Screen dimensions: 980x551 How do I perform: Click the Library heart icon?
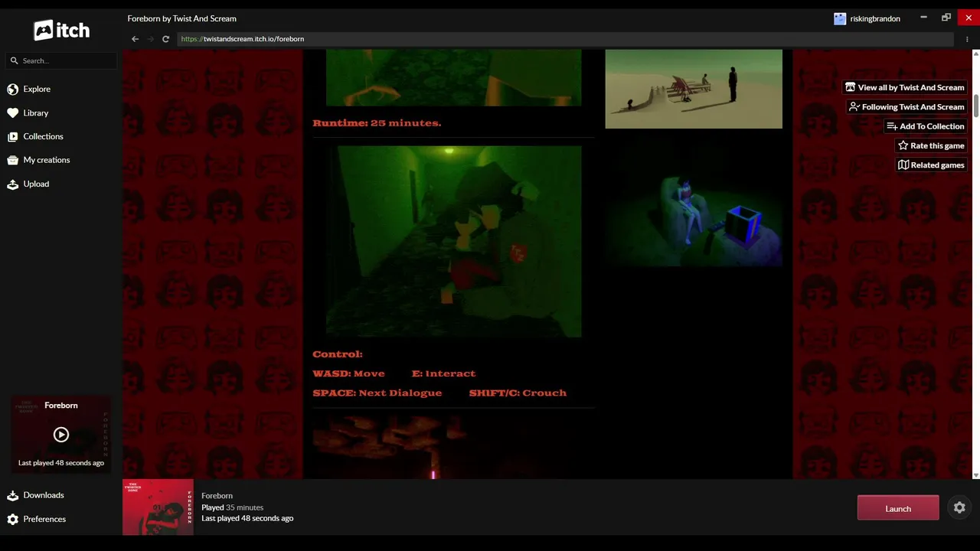pyautogui.click(x=13, y=112)
